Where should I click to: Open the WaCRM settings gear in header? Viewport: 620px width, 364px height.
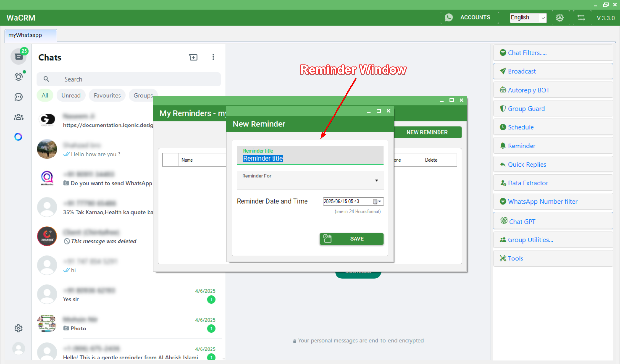560,18
